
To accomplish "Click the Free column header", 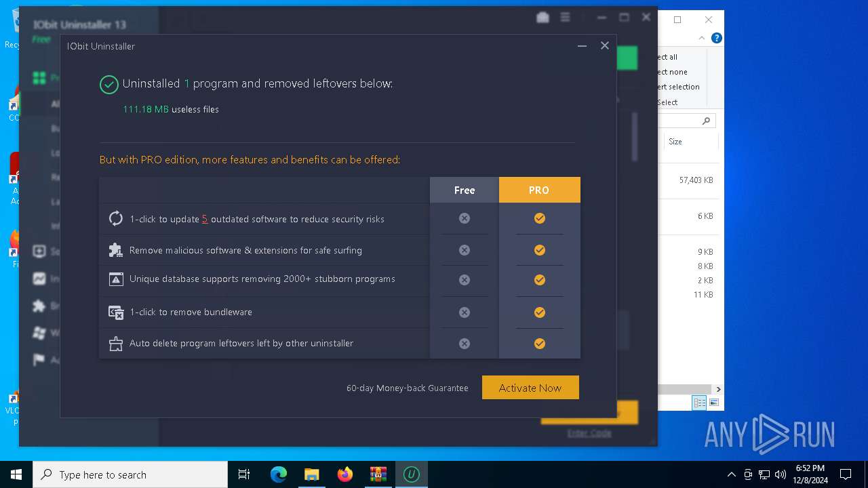I will 464,190.
